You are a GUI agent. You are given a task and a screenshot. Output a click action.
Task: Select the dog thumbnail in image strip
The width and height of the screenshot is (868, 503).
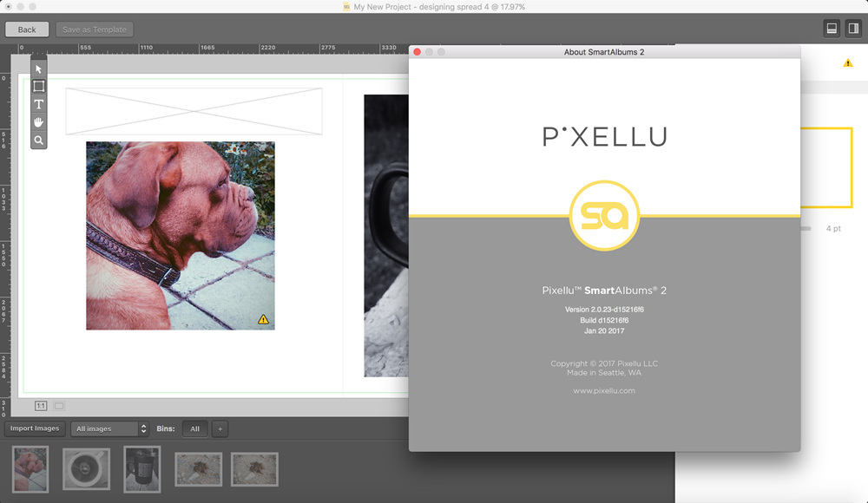[x=30, y=469]
